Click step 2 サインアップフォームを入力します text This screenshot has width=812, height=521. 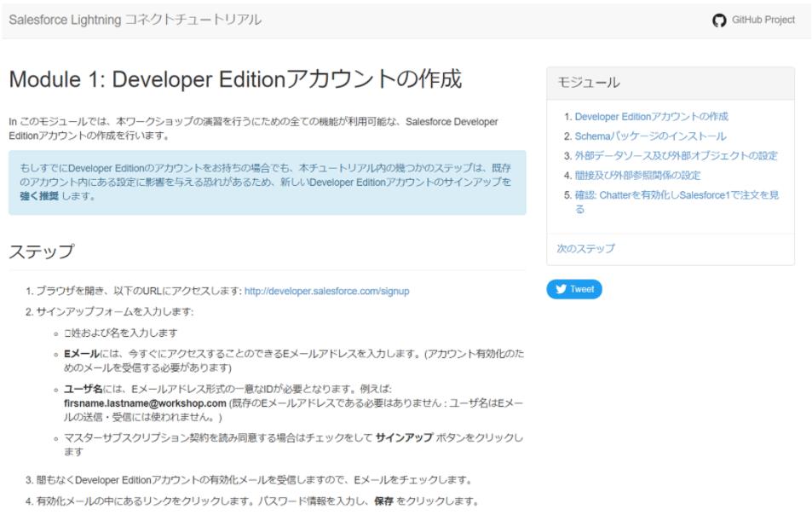[114, 312]
